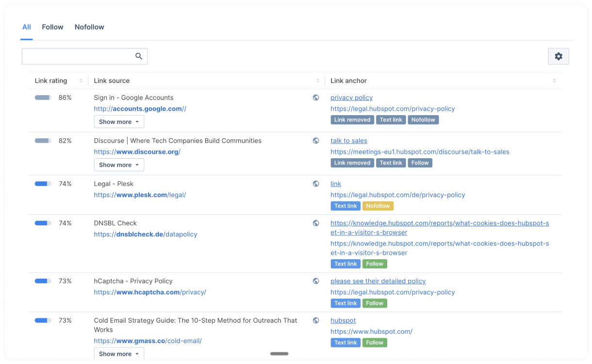Viewport: 592px width, 364px height.
Task: Open the accounts.google.com source link
Action: [140, 109]
